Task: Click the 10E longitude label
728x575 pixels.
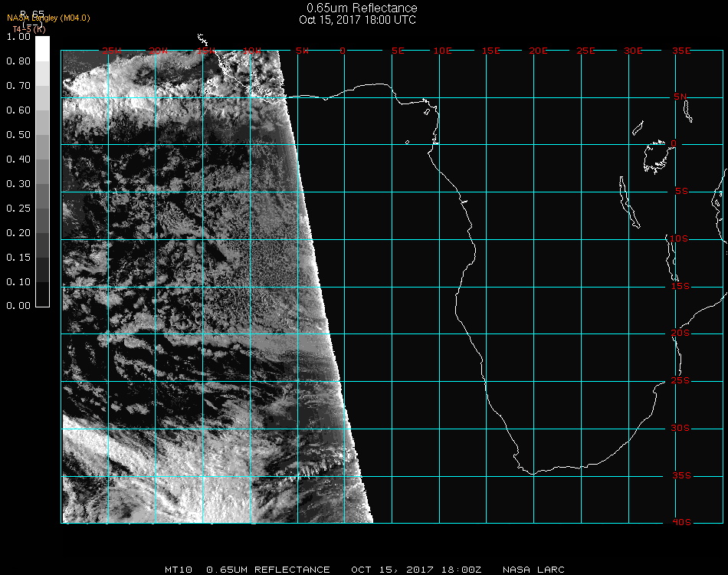Action: (442, 51)
